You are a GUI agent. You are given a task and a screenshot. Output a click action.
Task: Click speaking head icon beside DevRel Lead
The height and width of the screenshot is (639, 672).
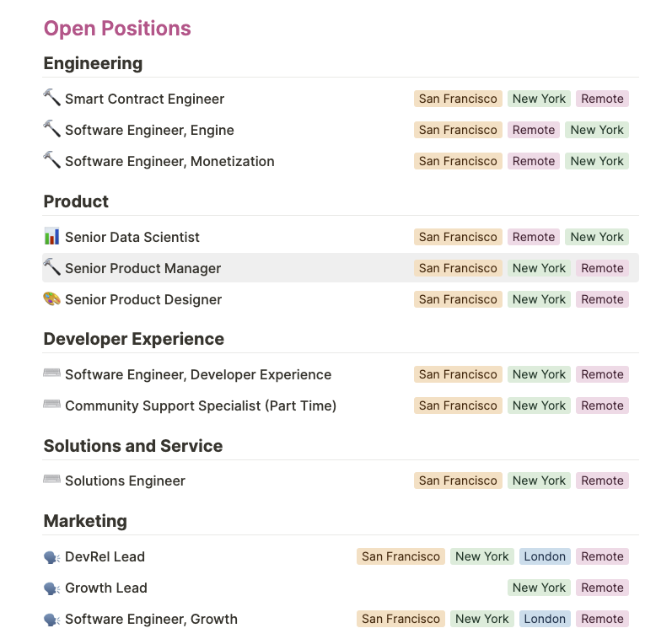pos(52,556)
